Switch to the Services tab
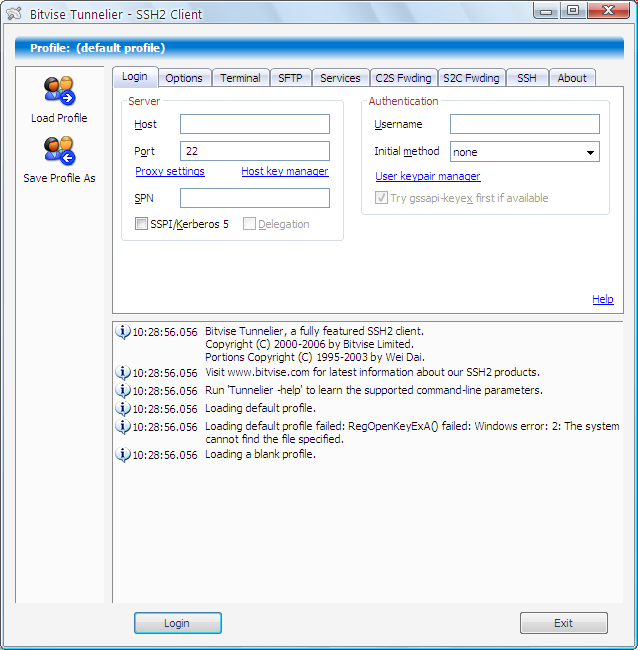Viewport: 638px width, 650px height. click(x=340, y=78)
